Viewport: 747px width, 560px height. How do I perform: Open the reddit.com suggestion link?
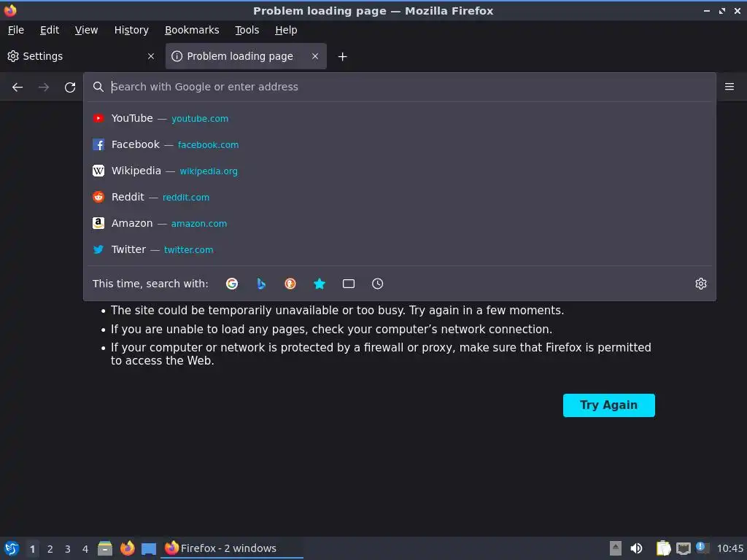click(x=186, y=197)
